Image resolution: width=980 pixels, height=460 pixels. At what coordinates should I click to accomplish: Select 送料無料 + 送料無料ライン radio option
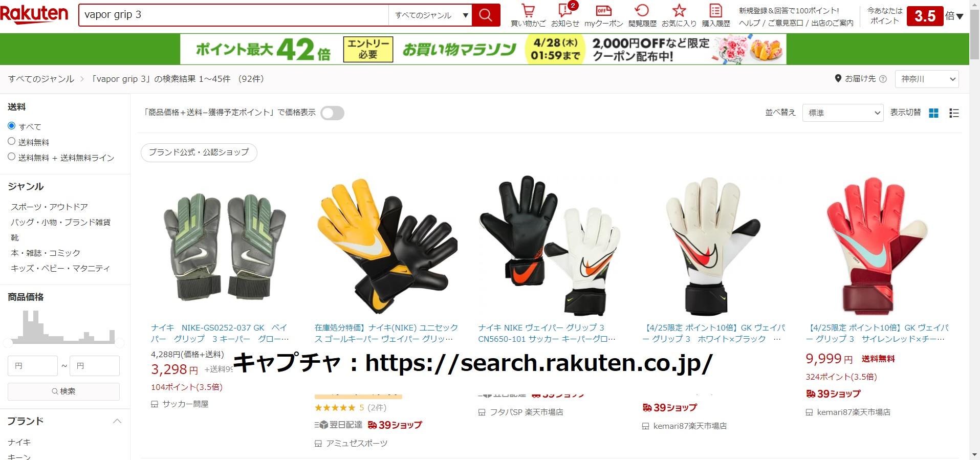(x=12, y=157)
